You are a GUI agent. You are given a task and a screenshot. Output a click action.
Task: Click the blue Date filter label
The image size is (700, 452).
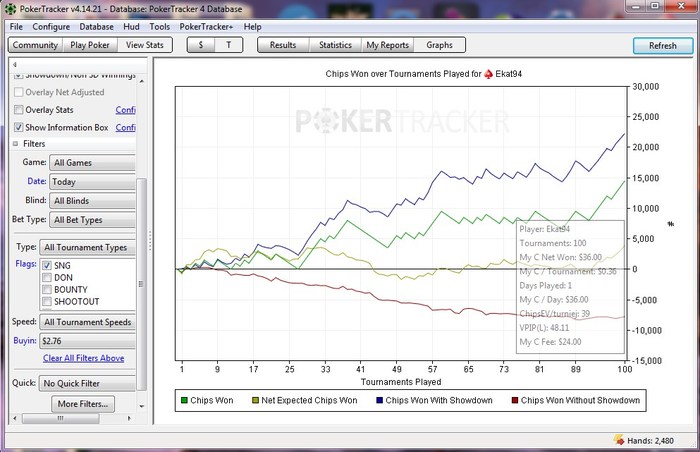37,181
